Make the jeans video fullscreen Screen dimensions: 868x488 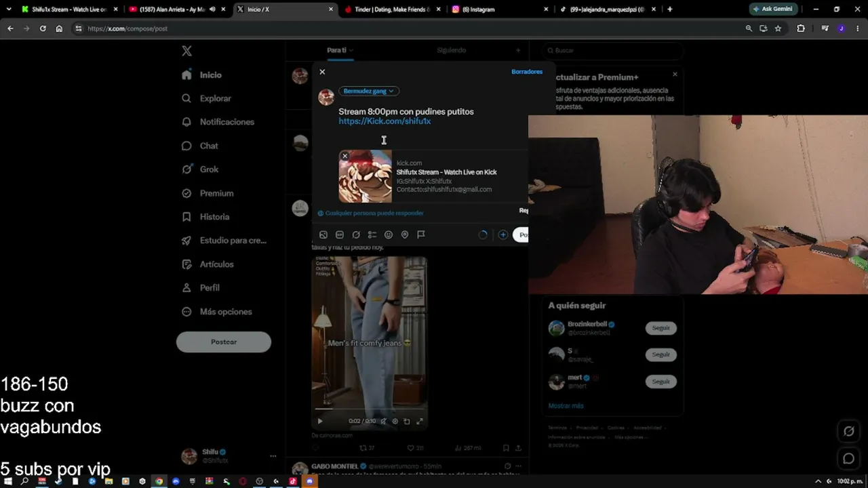(420, 421)
